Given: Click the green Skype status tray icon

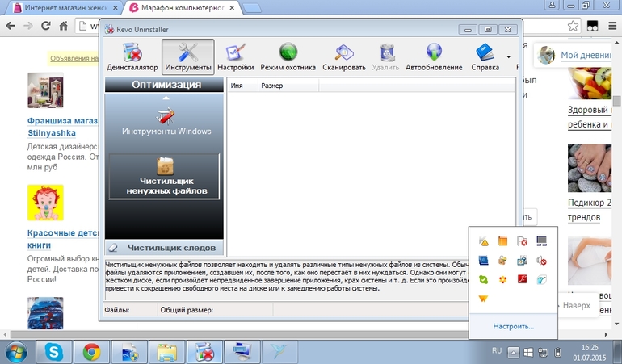Looking at the screenshot, I should tap(484, 279).
